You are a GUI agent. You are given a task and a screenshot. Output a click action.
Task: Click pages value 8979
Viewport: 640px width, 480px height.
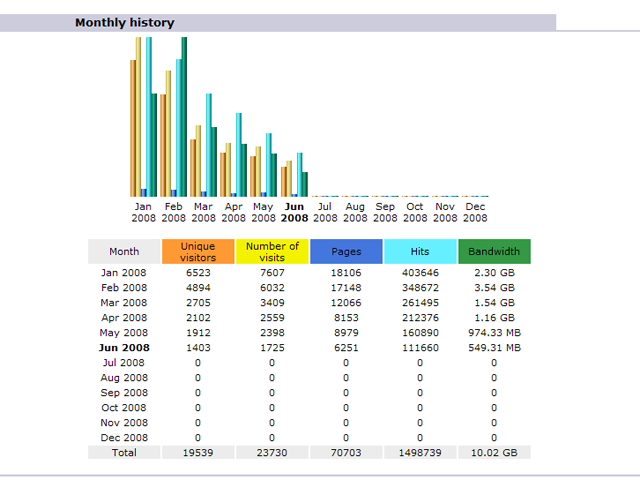pyautogui.click(x=346, y=333)
